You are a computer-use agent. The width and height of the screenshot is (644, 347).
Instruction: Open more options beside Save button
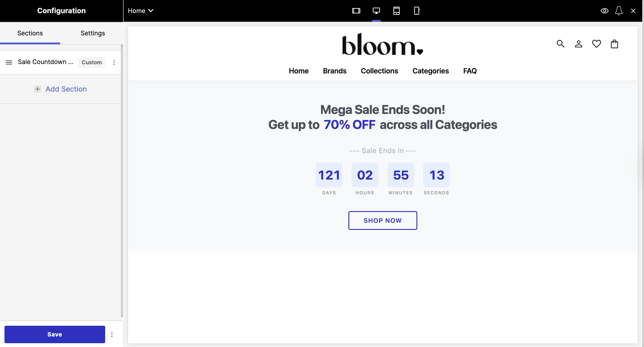coord(112,334)
